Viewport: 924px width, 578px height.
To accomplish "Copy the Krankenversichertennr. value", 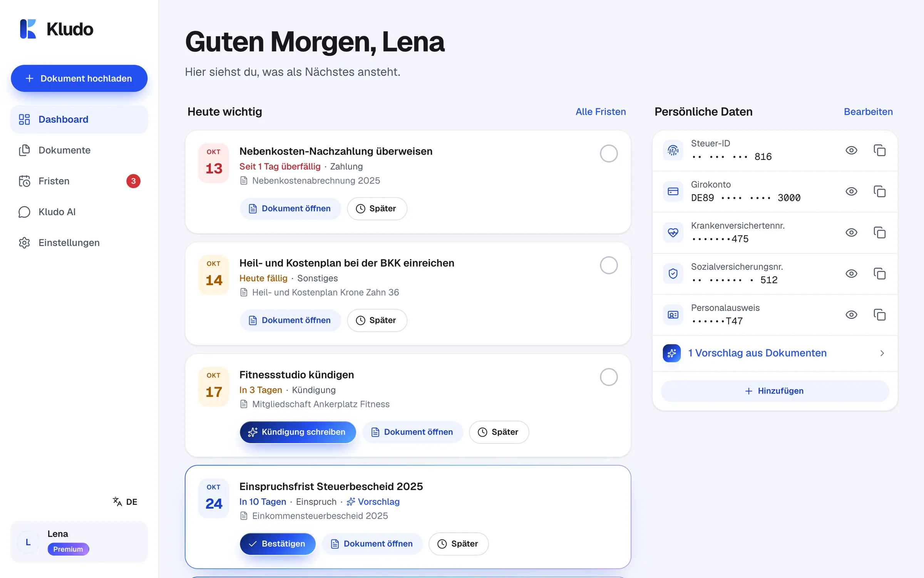I will [x=879, y=232].
